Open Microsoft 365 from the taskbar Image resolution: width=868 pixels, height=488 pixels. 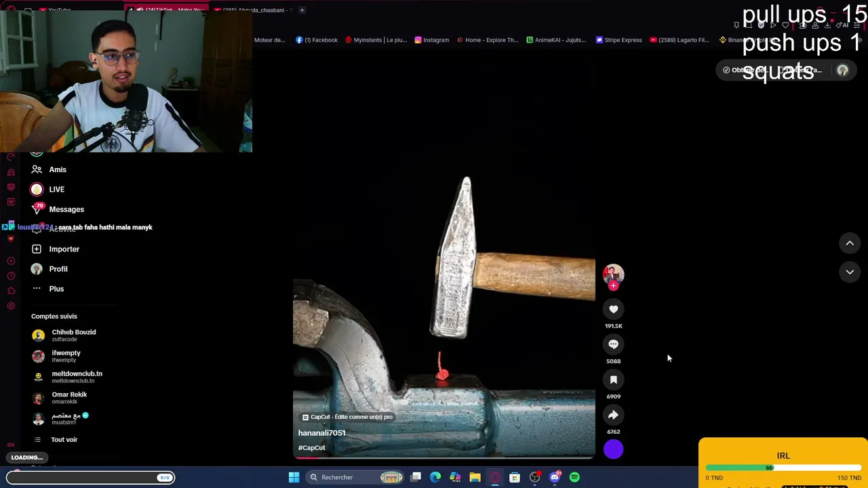coord(455,477)
